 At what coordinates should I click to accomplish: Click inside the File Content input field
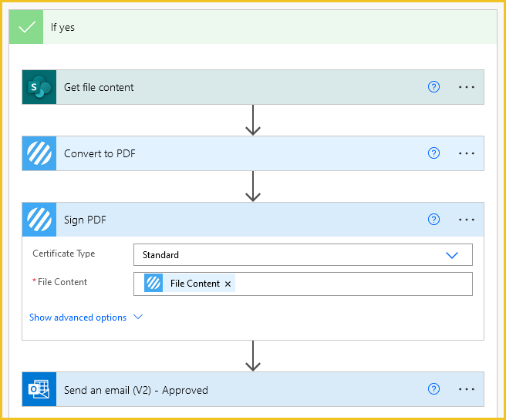tap(351, 284)
